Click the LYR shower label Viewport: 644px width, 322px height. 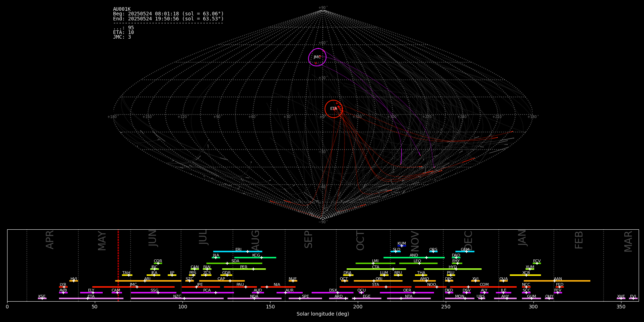pos(63,285)
